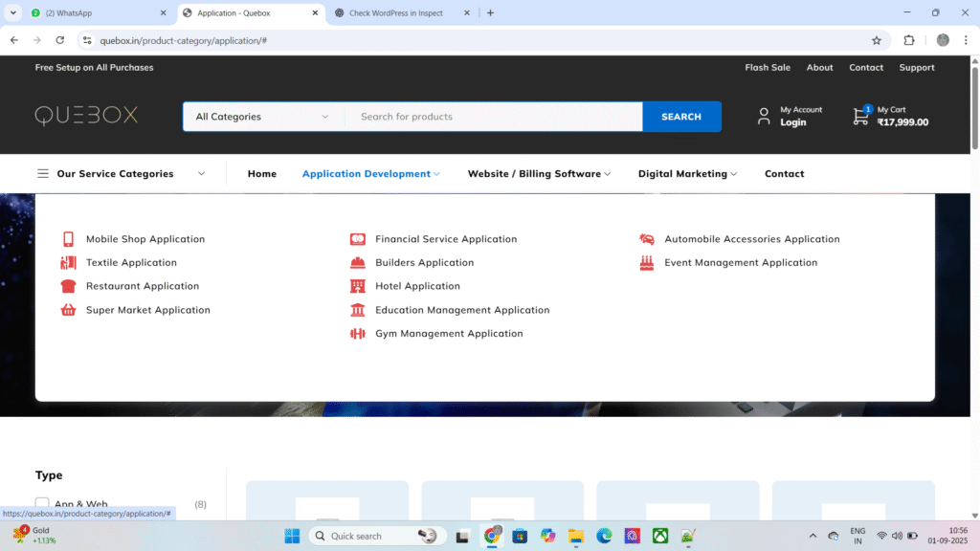Click the Hotel Application building icon
The height and width of the screenshot is (551, 980).
pos(357,286)
